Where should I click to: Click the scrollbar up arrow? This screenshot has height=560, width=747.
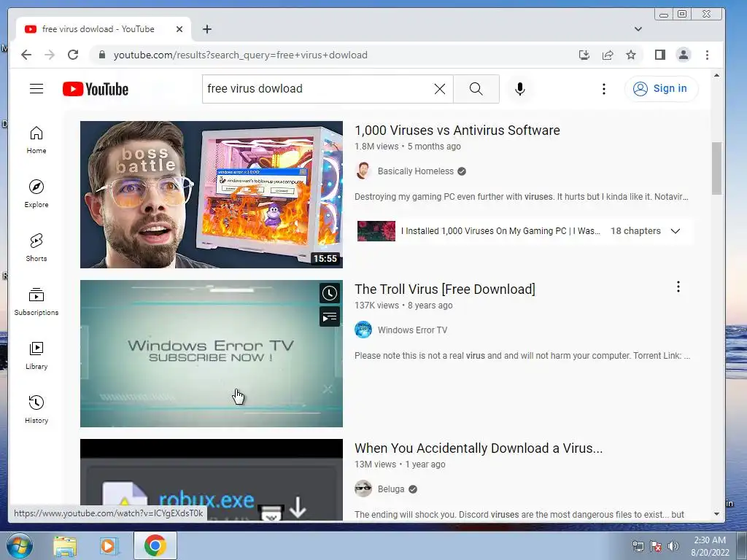(716, 76)
